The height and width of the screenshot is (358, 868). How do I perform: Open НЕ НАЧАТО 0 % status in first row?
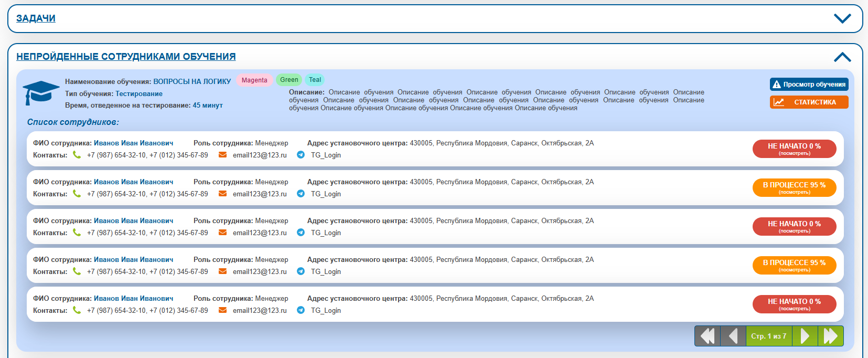point(794,149)
